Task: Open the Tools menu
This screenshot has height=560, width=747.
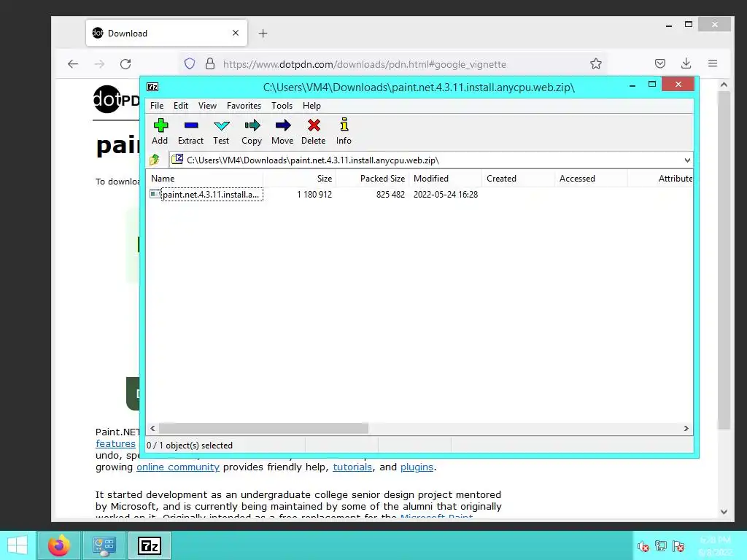Action: click(x=282, y=106)
